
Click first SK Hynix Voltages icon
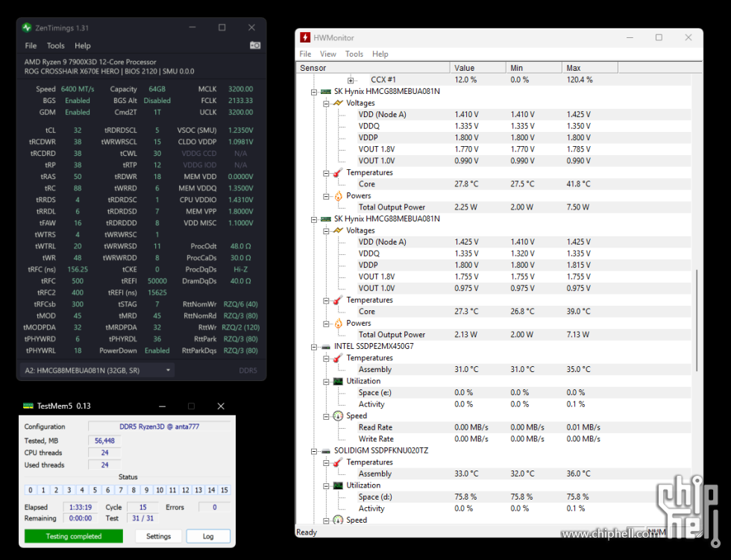338,103
